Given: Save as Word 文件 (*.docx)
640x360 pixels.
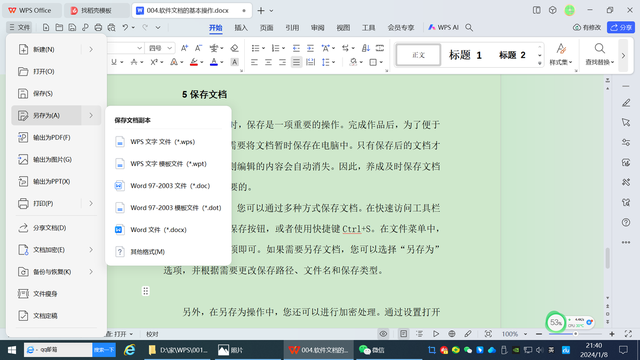Looking at the screenshot, I should click(168, 230).
